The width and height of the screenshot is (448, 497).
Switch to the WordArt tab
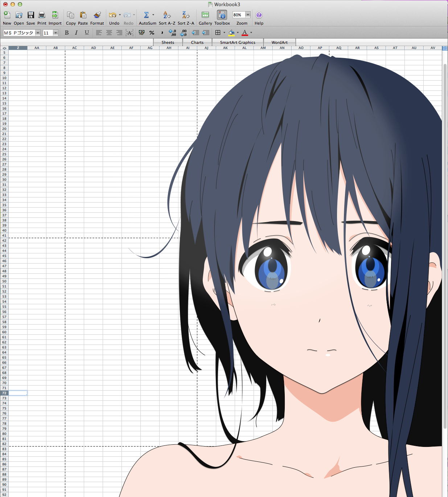point(280,42)
